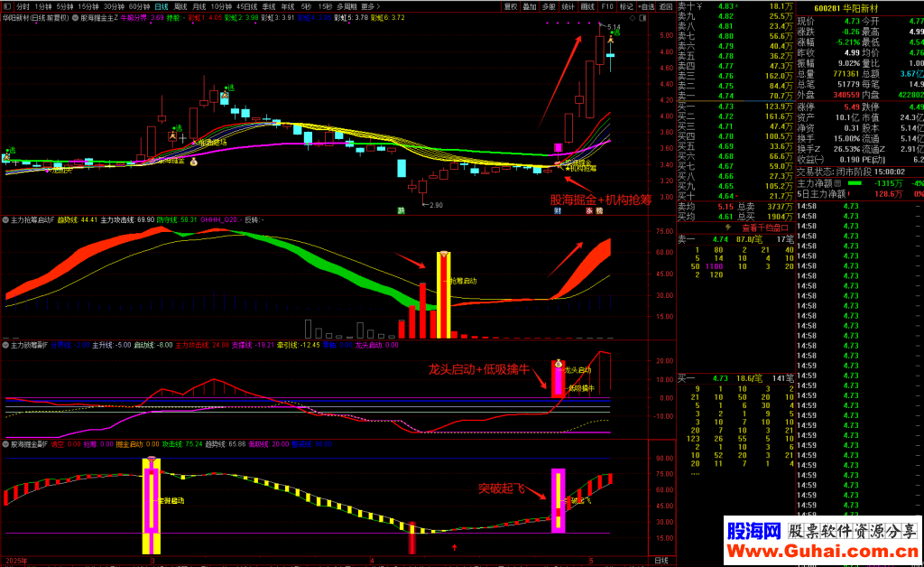Click 卖一 price 4.74 in order book
This screenshot has height=567, width=924.
click(x=726, y=96)
